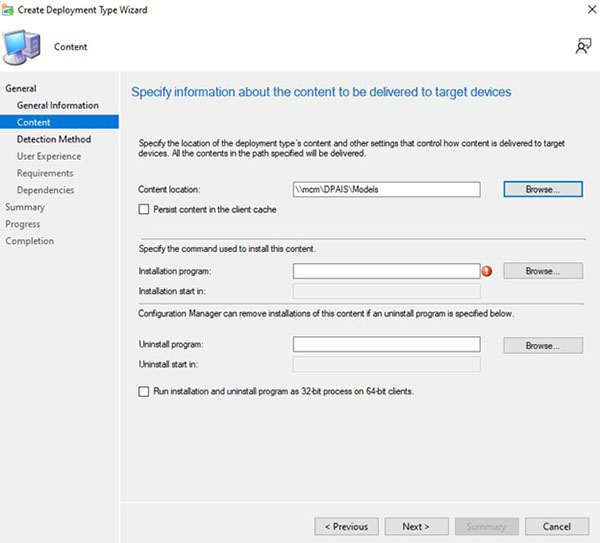600x543 pixels.
Task: Open the Detection Method step
Action: pos(54,139)
